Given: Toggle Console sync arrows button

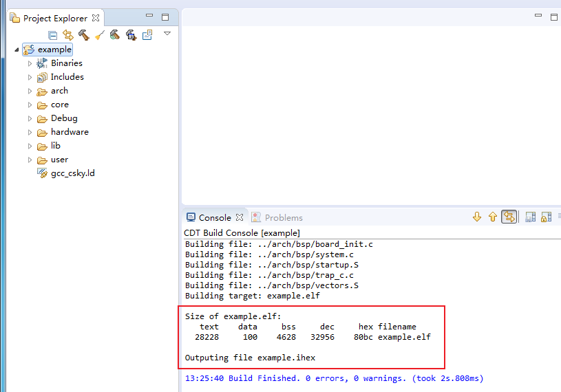Looking at the screenshot, I should pos(509,217).
